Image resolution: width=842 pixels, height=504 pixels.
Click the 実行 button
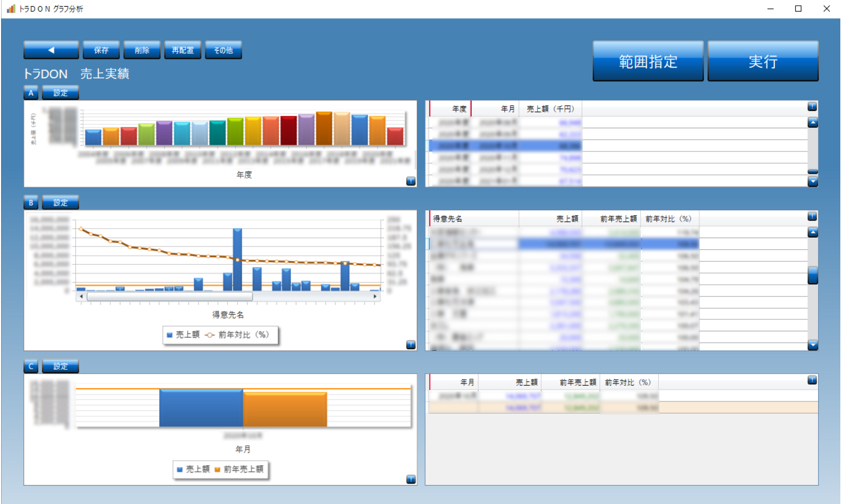click(763, 61)
